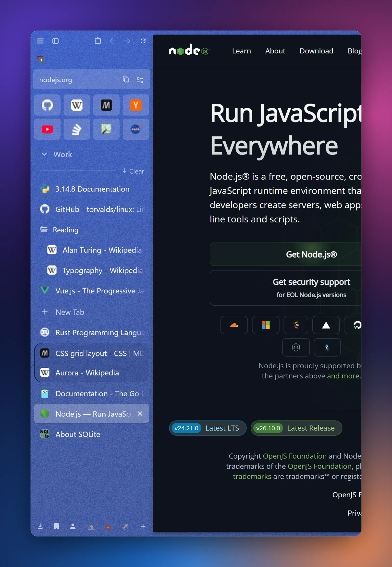Select the CSS grid layout MDN tab

pyautogui.click(x=92, y=353)
